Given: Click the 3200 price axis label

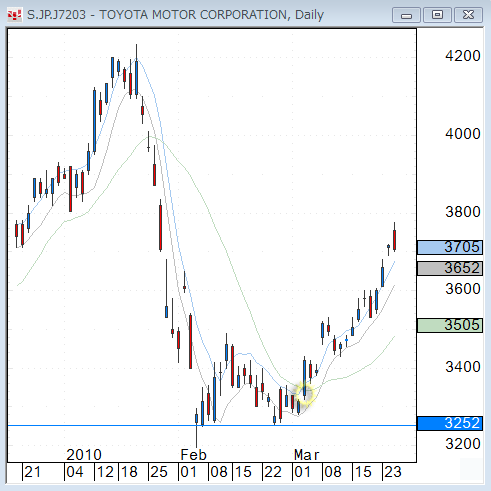Looking at the screenshot, I should pyautogui.click(x=463, y=444).
